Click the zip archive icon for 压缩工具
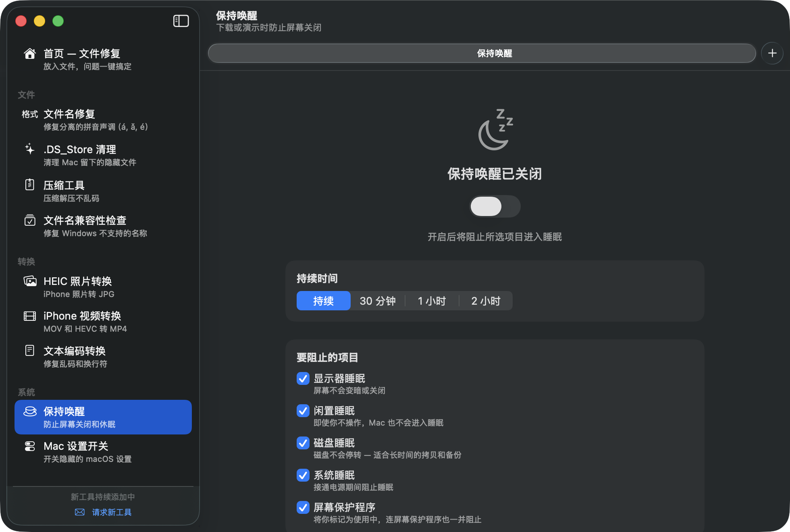This screenshot has height=532, width=790. [30, 185]
